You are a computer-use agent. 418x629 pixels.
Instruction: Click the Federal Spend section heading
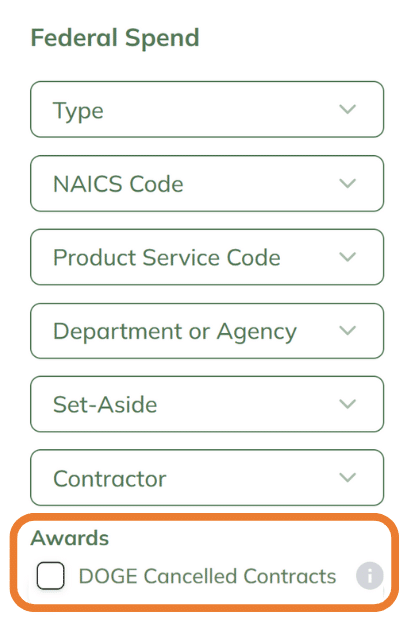pyautogui.click(x=115, y=38)
